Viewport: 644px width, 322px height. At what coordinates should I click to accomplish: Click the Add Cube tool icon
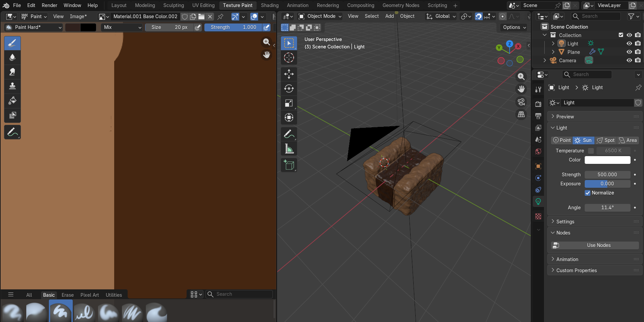click(289, 165)
